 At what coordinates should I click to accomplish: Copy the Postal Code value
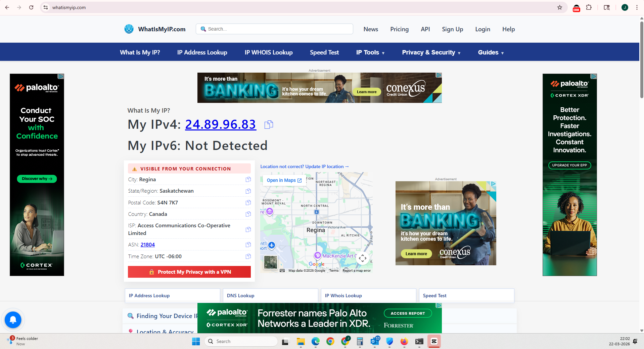[x=248, y=203]
